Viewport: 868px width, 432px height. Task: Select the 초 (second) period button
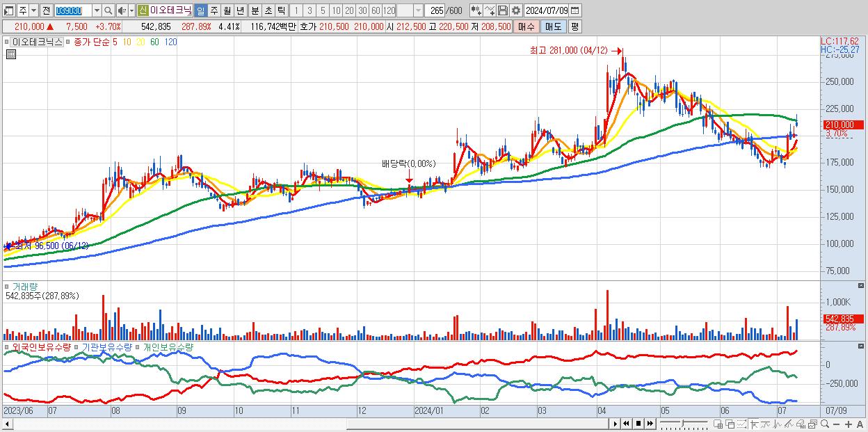pyautogui.click(x=268, y=10)
